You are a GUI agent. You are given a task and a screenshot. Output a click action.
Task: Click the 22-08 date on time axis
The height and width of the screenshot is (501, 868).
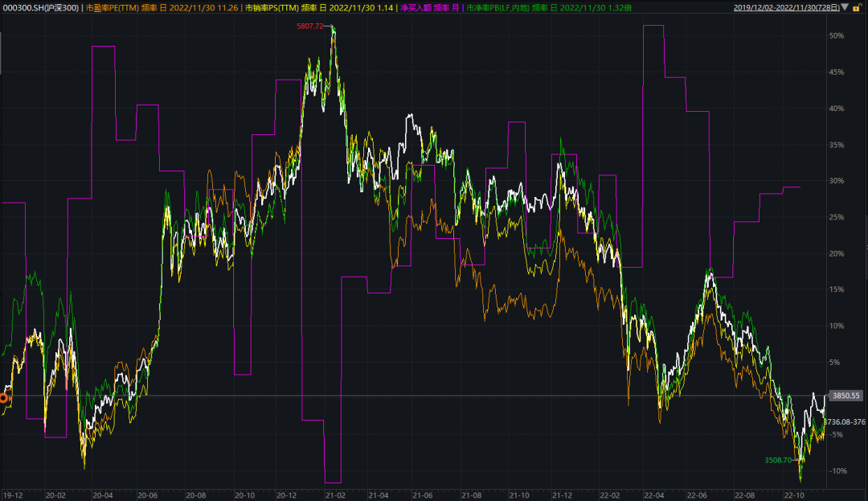(x=744, y=495)
